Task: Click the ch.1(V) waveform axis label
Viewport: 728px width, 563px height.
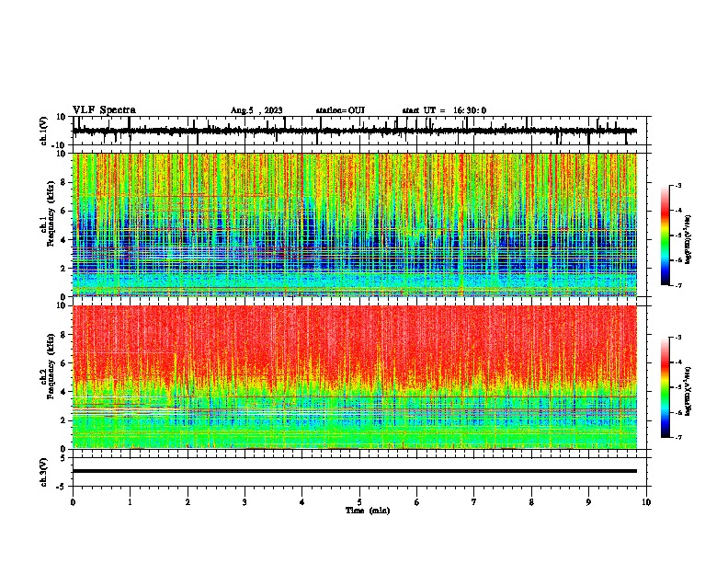Action: (x=44, y=131)
